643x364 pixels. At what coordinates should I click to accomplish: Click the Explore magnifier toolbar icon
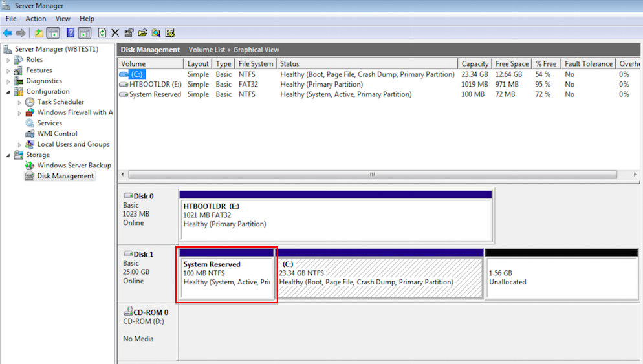157,33
